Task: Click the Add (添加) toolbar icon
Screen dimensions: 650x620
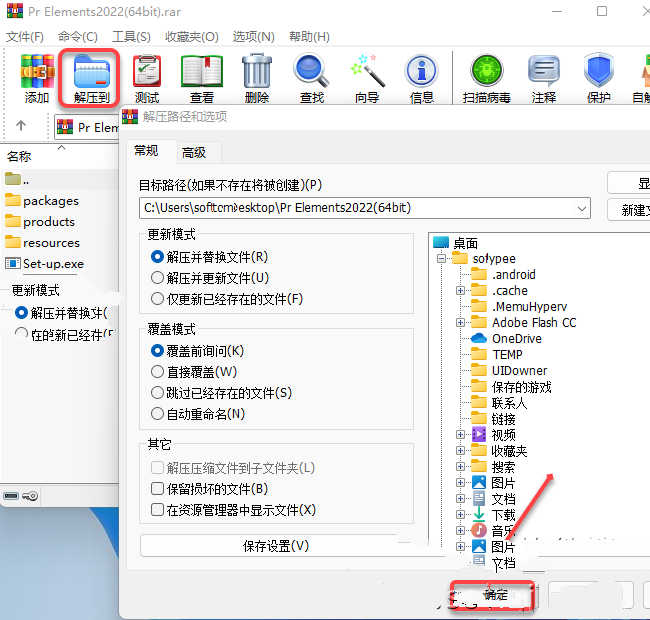Action: [37, 78]
